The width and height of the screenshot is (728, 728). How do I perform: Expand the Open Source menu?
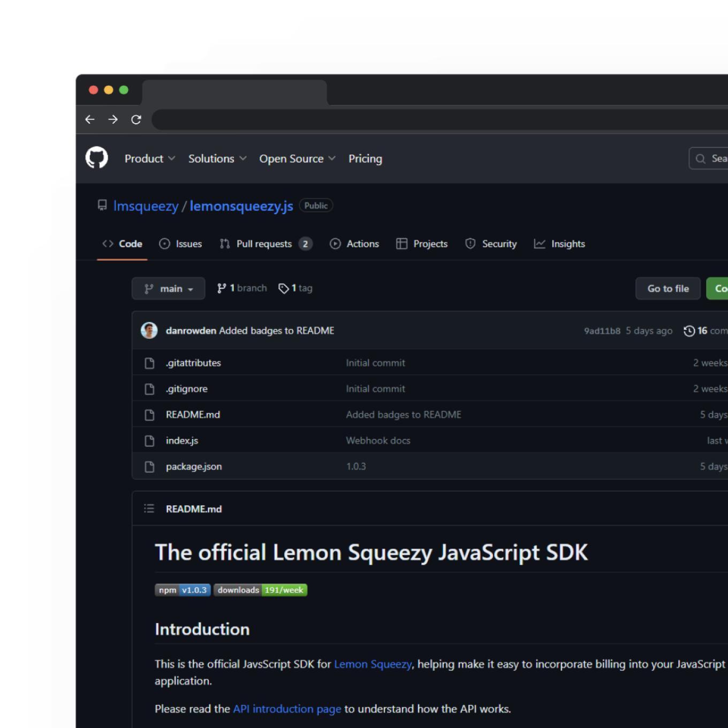click(297, 158)
